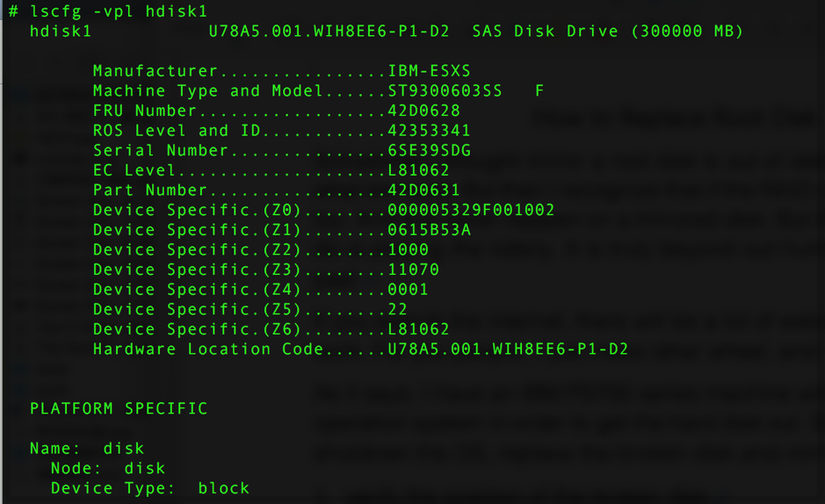The width and height of the screenshot is (825, 504).
Task: Click the Node: disk line
Action: (108, 468)
